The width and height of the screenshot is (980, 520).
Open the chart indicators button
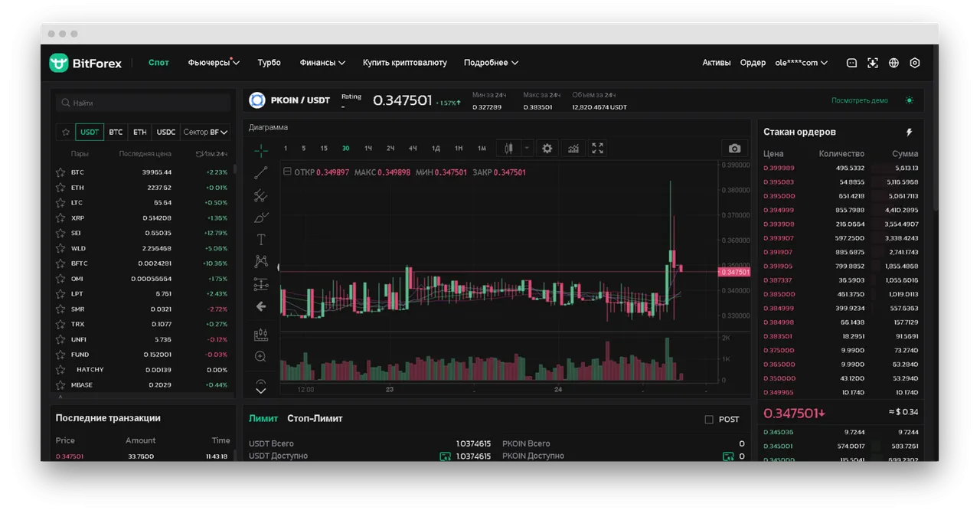coord(573,149)
